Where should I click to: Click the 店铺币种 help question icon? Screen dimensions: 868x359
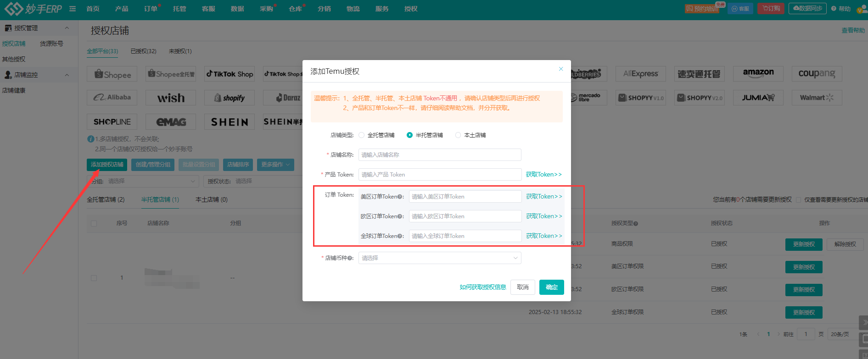[x=350, y=258]
